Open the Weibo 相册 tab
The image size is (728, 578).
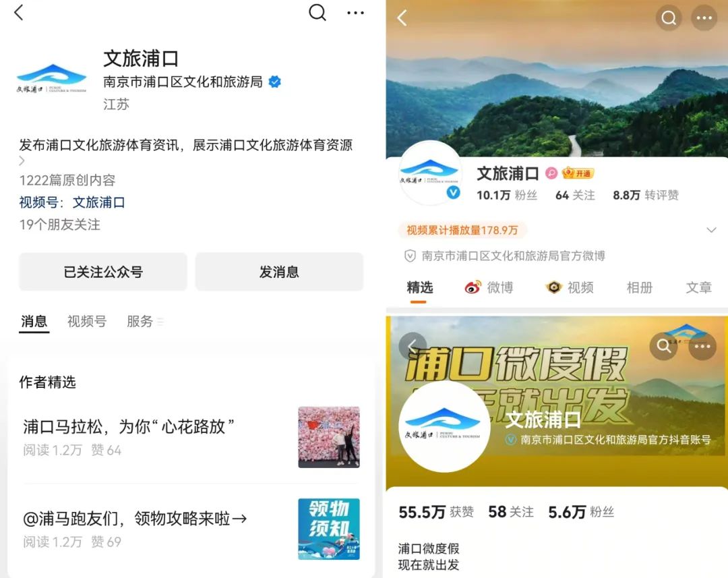coord(640,288)
